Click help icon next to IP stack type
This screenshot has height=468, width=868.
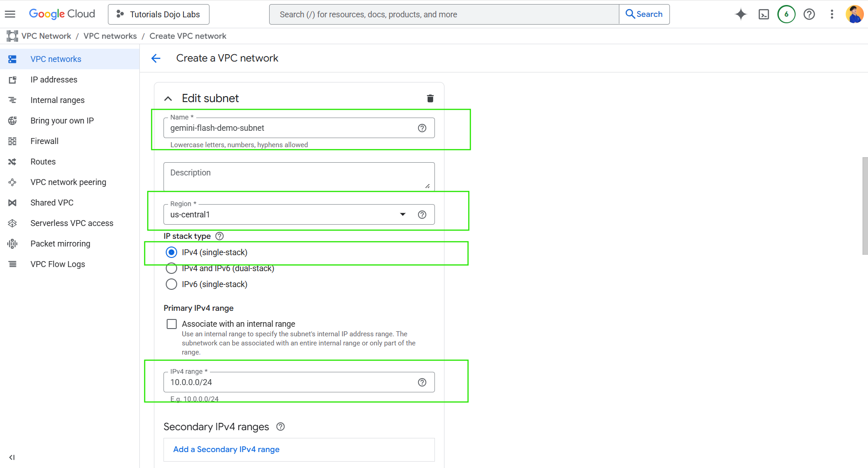click(x=220, y=236)
